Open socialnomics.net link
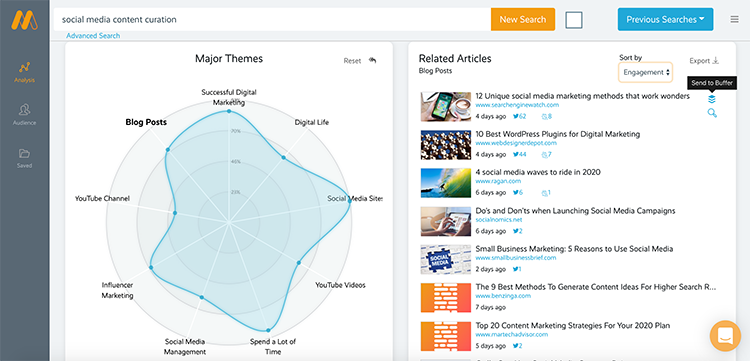 (x=499, y=220)
